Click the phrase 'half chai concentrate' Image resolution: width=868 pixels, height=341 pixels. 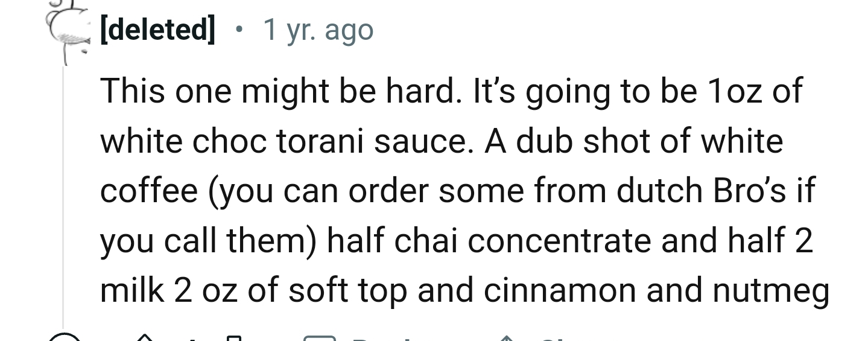tap(489, 241)
